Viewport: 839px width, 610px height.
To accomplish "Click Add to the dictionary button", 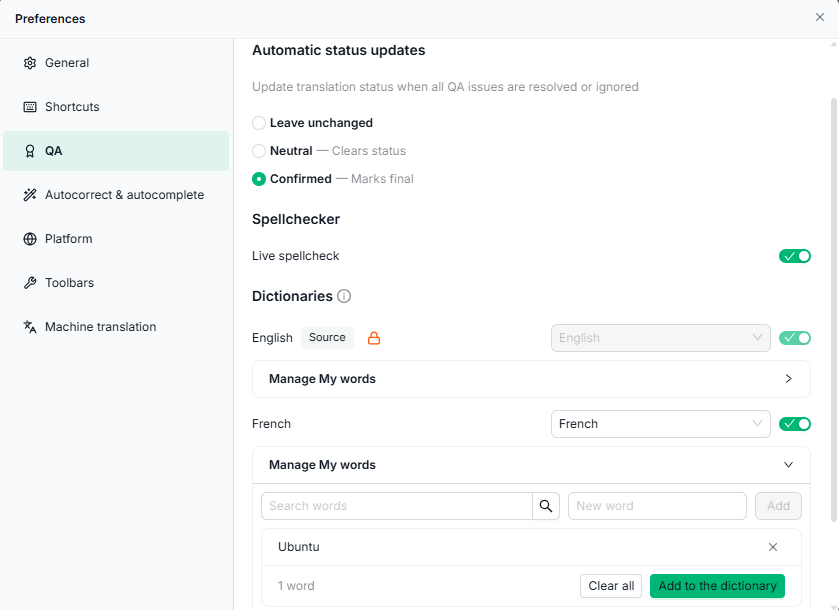I will [718, 586].
